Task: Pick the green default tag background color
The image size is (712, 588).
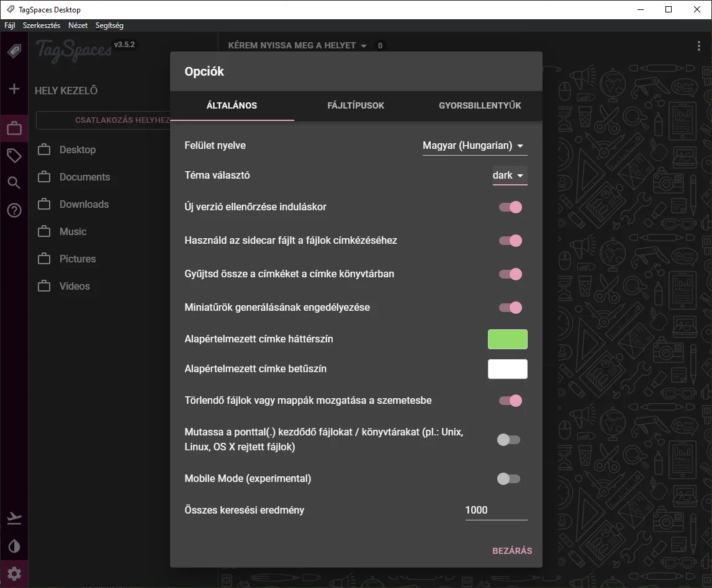Action: click(x=508, y=339)
